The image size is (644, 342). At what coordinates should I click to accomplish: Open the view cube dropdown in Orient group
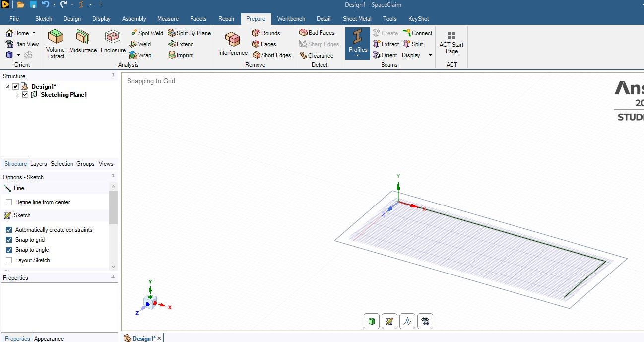[18, 55]
